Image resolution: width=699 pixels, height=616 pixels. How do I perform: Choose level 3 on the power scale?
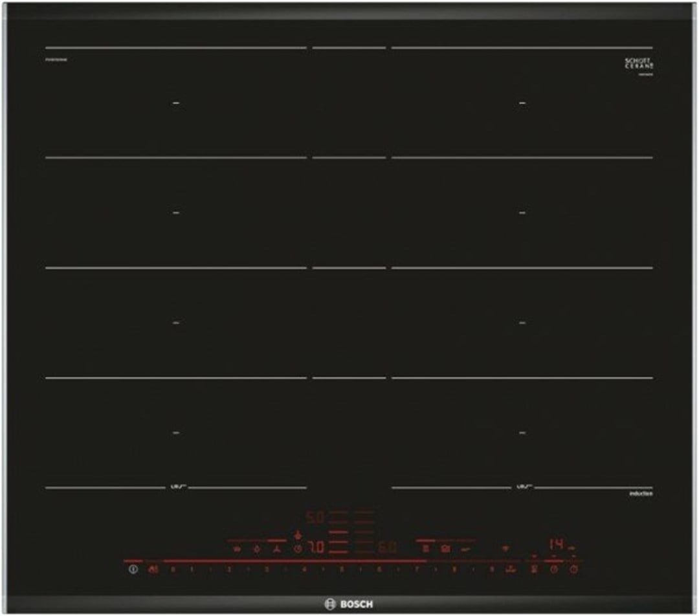coord(267,569)
